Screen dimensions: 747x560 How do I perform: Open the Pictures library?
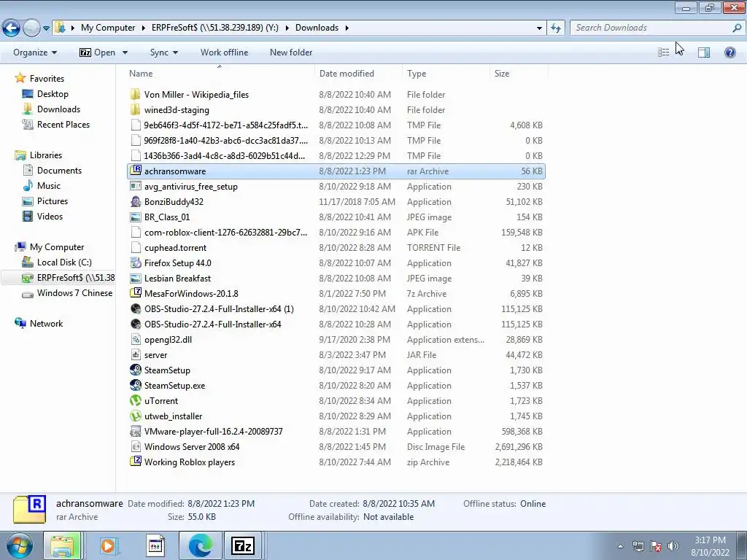point(53,201)
